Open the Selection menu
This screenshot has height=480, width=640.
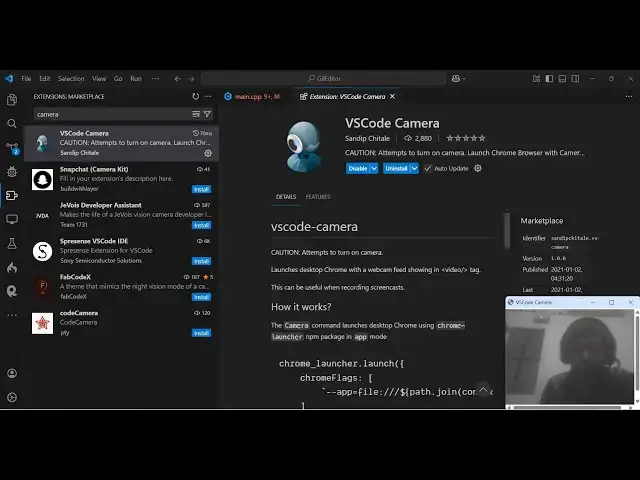click(71, 78)
